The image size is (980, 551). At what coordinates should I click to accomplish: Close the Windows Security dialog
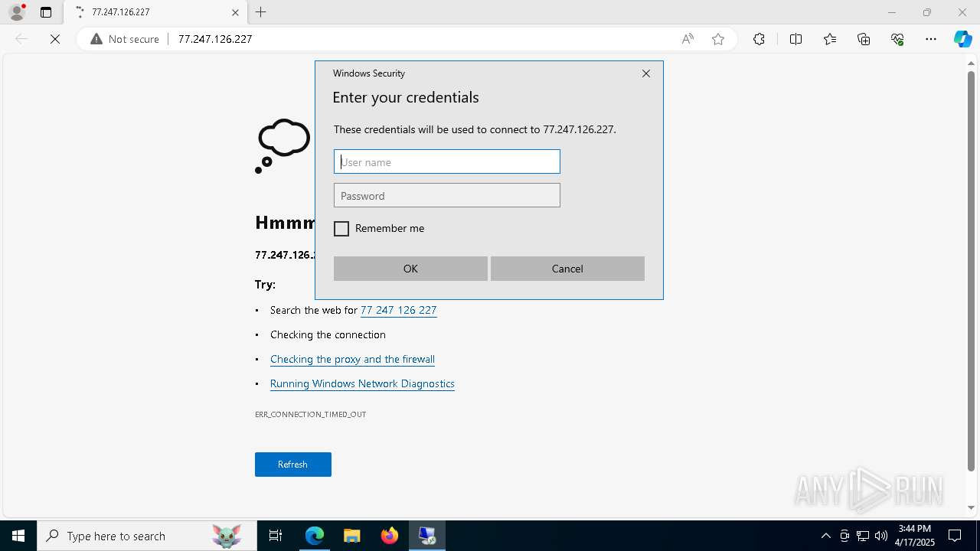point(646,73)
